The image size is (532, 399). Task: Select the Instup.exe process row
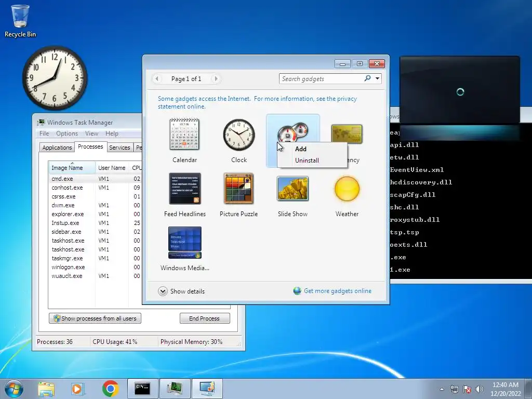pos(95,222)
